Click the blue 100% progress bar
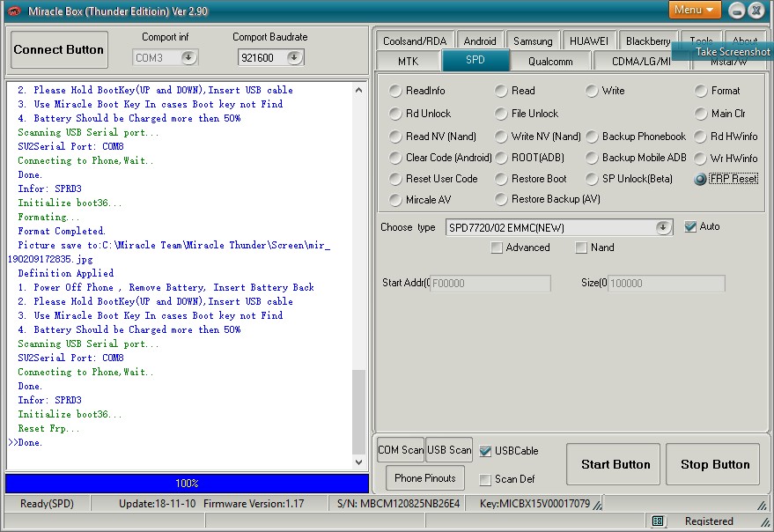774x532 pixels. tap(187, 484)
